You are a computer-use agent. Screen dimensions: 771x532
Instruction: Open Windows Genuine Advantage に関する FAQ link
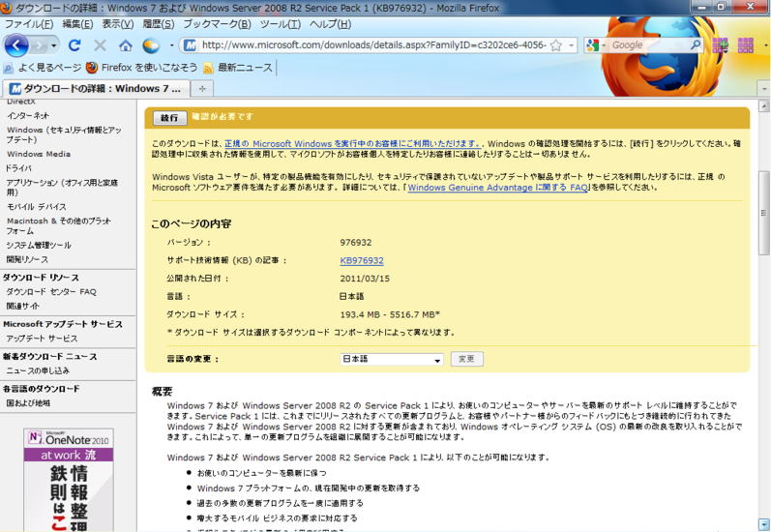click(497, 188)
